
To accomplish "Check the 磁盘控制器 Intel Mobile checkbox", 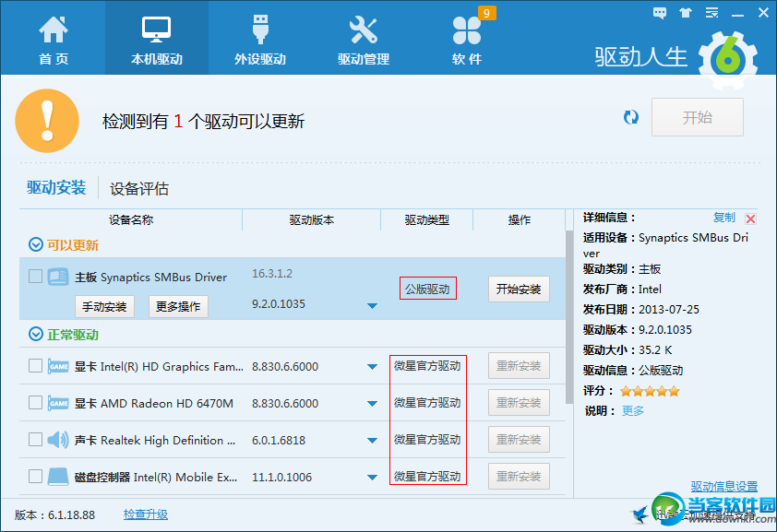I will 35,476.
